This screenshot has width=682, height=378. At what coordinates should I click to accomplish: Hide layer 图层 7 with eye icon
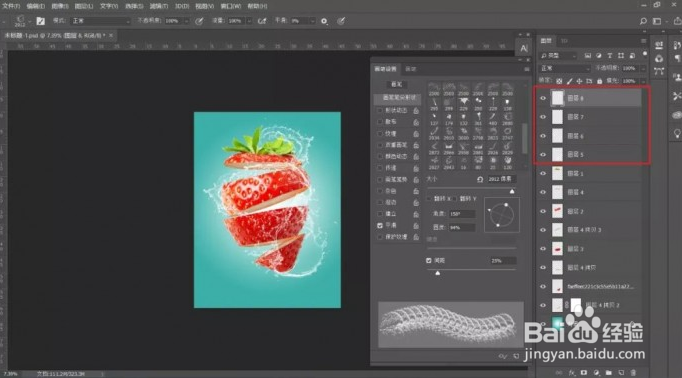(543, 117)
